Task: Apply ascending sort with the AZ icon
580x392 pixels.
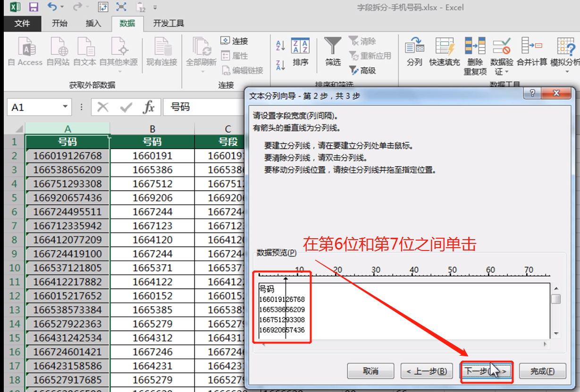Action: (x=279, y=45)
